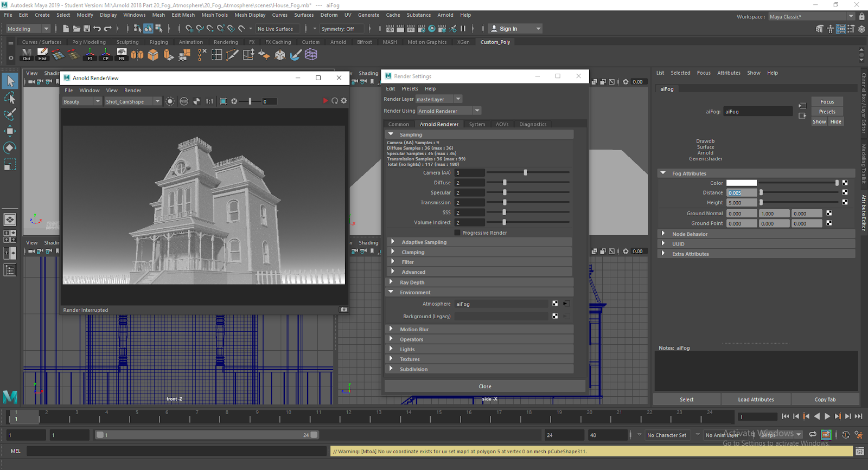Image resolution: width=868 pixels, height=470 pixels.
Task: Click the red render play icon in RenderView
Action: pyautogui.click(x=325, y=101)
